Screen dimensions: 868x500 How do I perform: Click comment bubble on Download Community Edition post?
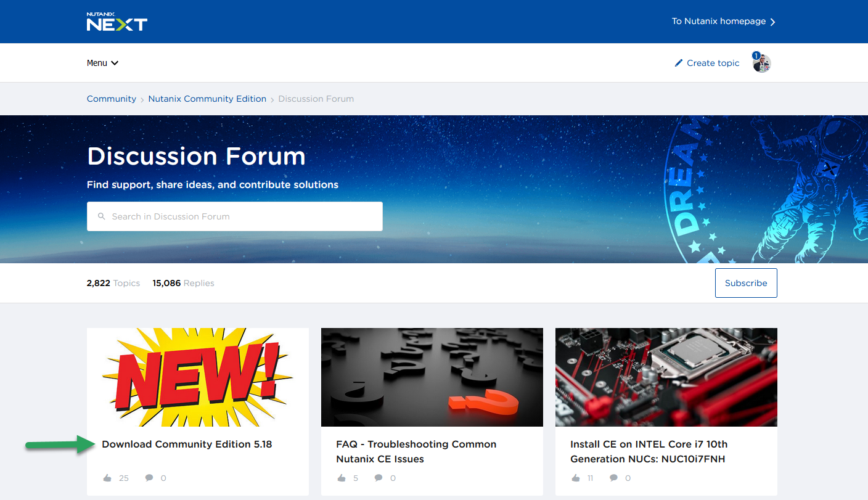[149, 478]
